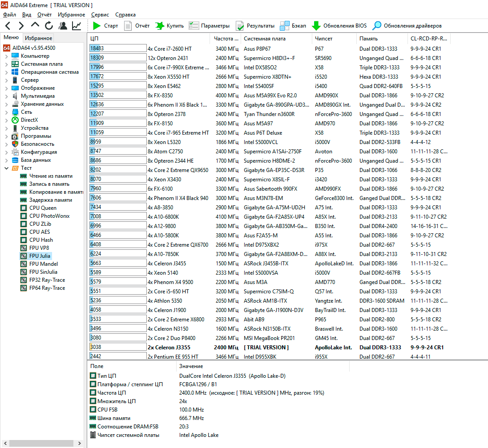Image resolution: width=488 pixels, height=448 pixels.
Task: Select the FP64 Ray-Trace test
Action: pyautogui.click(x=47, y=288)
